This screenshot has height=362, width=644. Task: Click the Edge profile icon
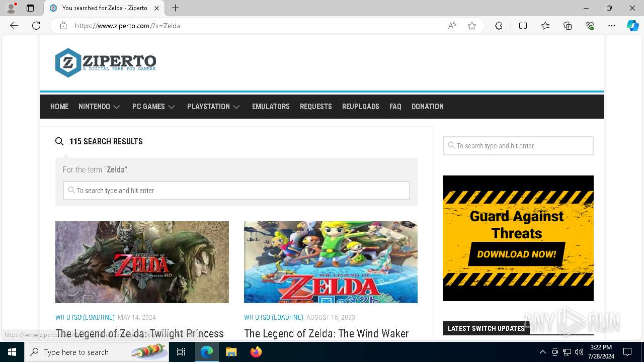(11, 8)
